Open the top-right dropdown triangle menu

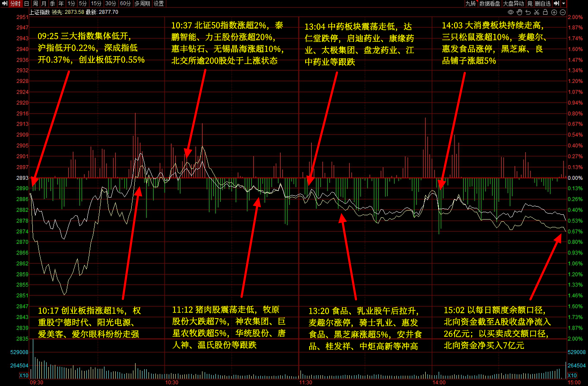[563, 3]
